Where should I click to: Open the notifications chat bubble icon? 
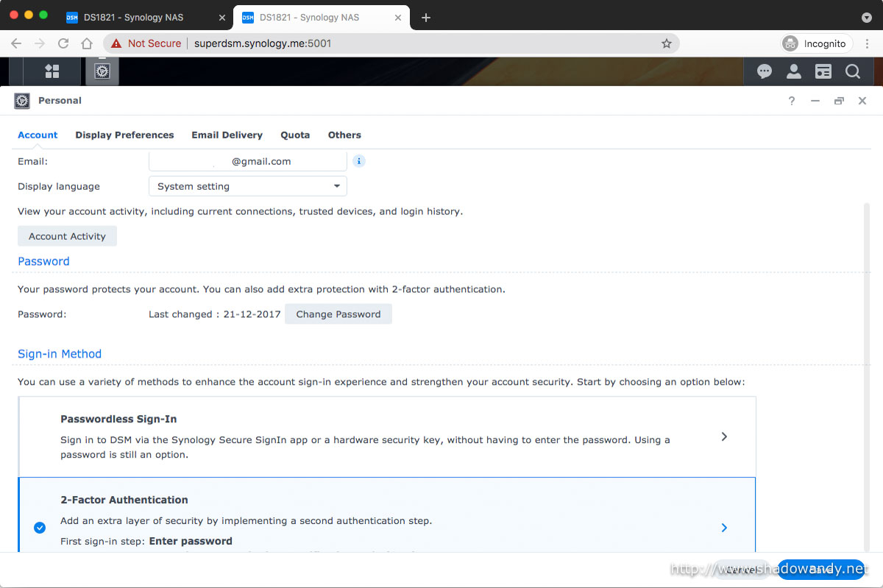765,71
